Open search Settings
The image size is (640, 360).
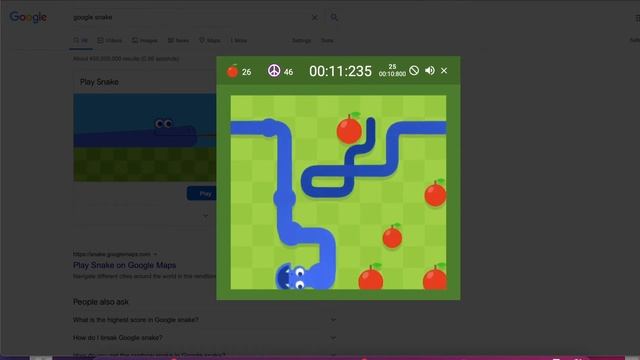(302, 40)
